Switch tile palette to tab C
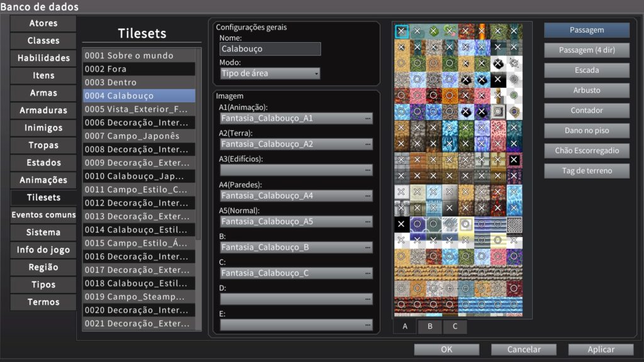 [x=455, y=327]
